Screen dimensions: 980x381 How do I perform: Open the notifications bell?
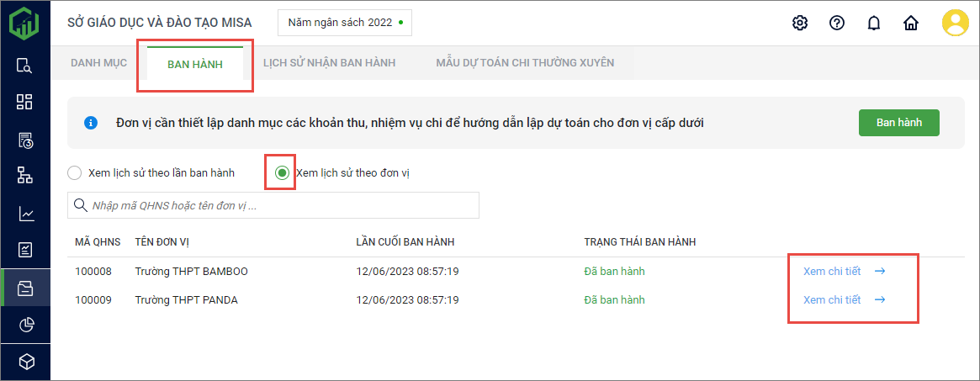(873, 23)
